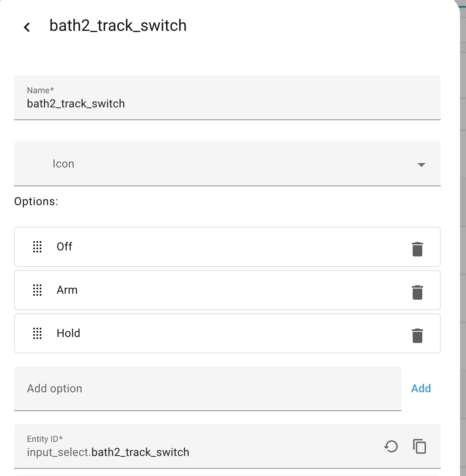Reset the Entity ID with restore icon
Screen dimensions: 466x476
coord(391,446)
